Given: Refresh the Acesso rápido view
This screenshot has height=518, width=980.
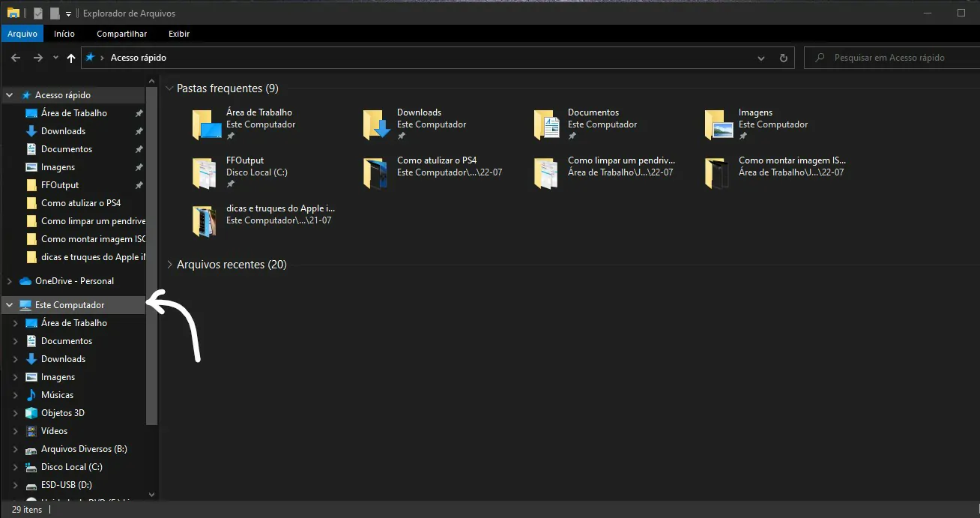Looking at the screenshot, I should [784, 58].
